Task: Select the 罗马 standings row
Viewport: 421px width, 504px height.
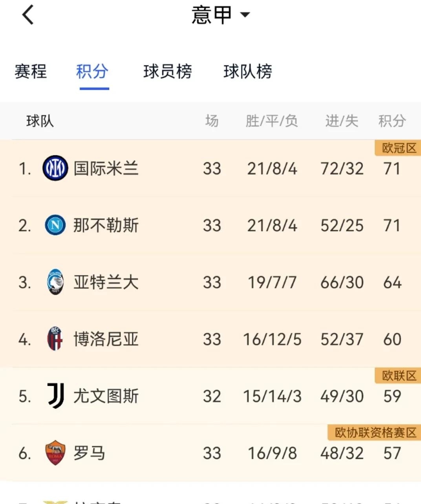Action: click(x=210, y=453)
